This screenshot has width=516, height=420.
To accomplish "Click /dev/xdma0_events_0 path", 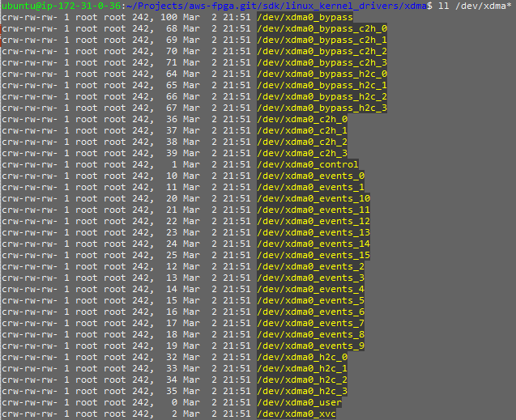I will 311,176.
